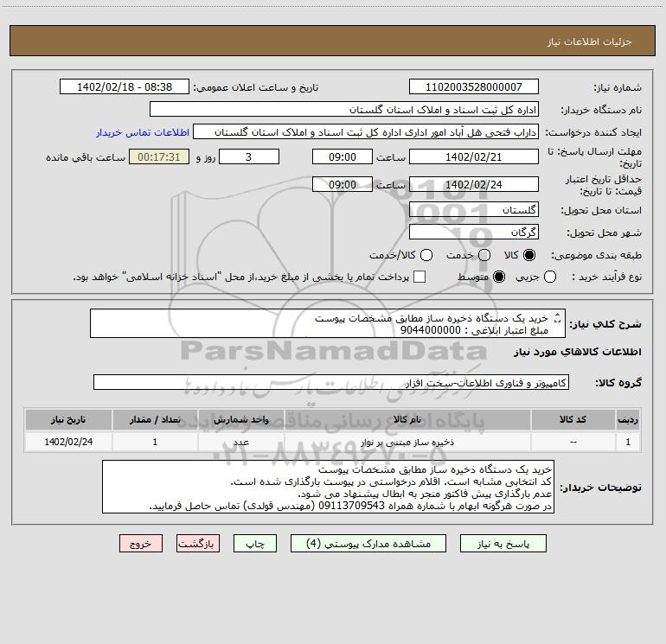Click the description box scroll arrows

pyautogui.click(x=558, y=317)
